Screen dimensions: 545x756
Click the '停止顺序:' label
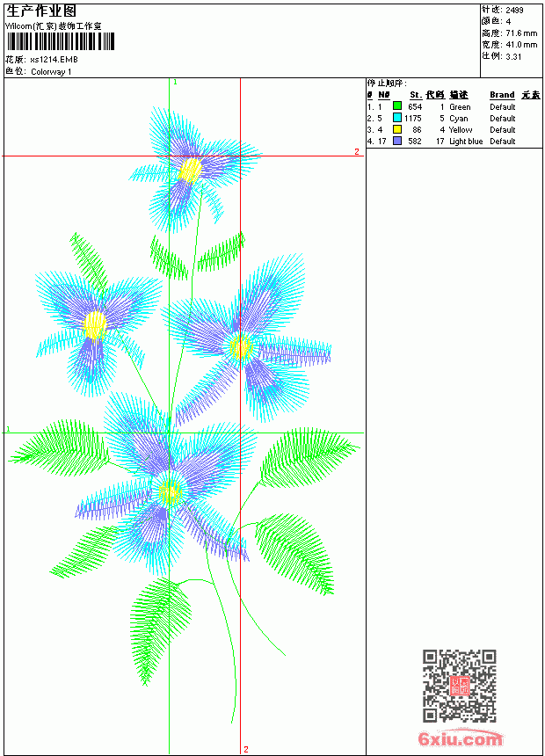click(x=387, y=84)
